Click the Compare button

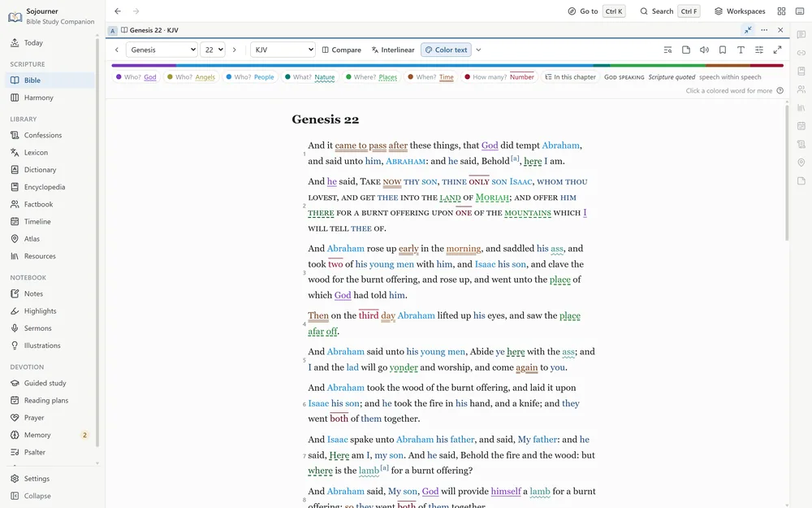point(341,50)
